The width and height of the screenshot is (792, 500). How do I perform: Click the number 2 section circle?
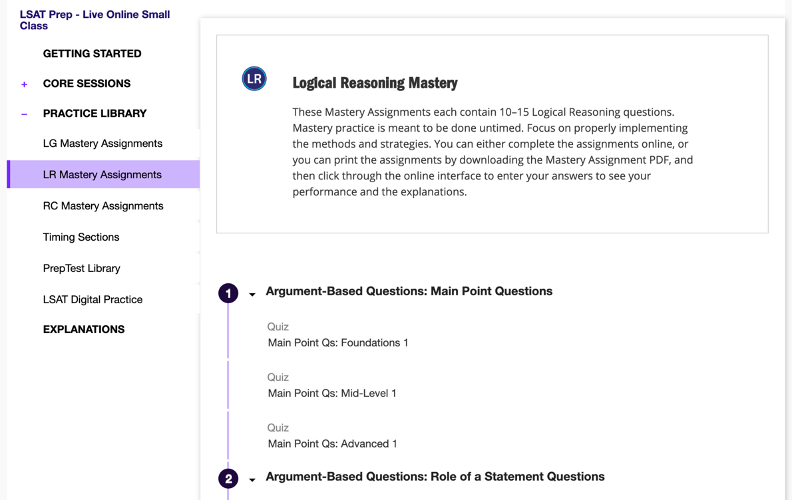coord(229,478)
